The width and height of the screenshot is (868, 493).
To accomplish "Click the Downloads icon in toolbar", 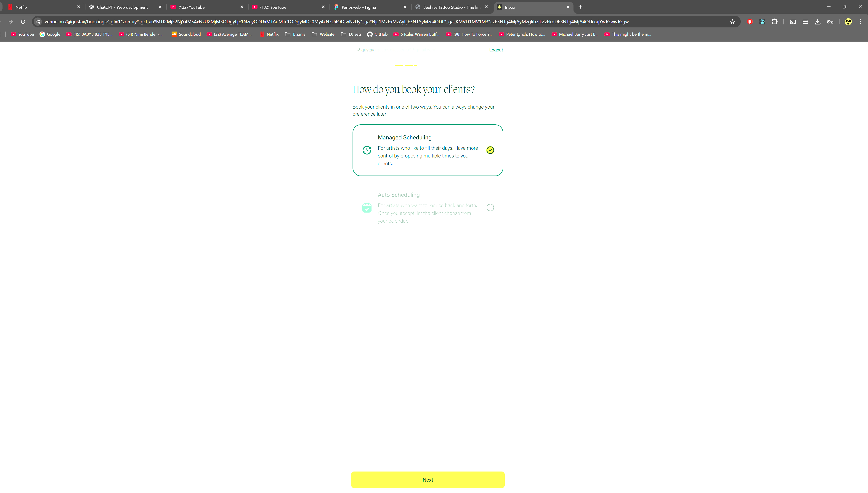I will coord(818,22).
